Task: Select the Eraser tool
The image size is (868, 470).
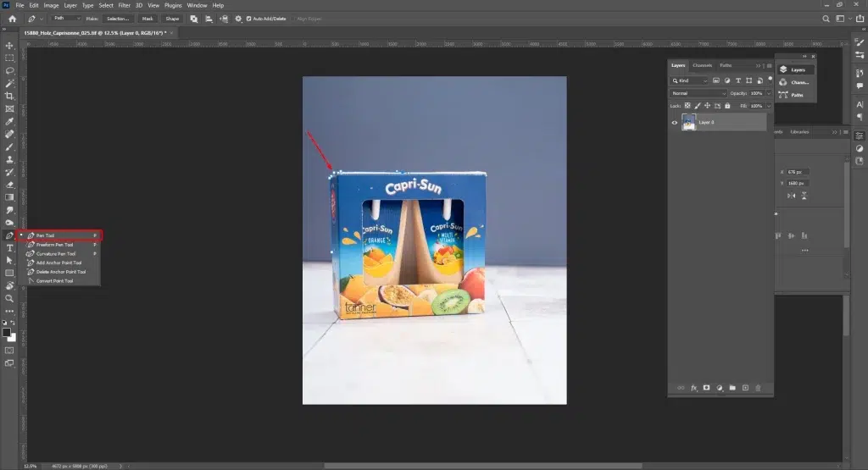Action: 9,185
